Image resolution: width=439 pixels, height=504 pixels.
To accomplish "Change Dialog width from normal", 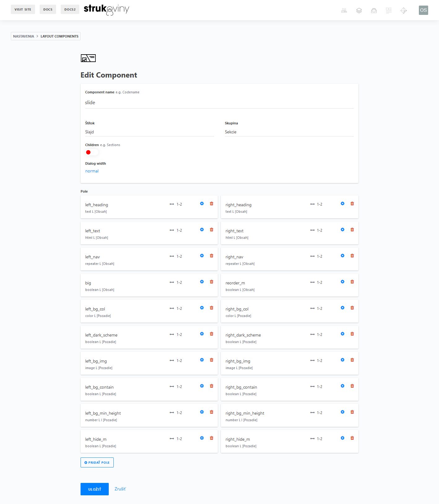I will coord(92,171).
